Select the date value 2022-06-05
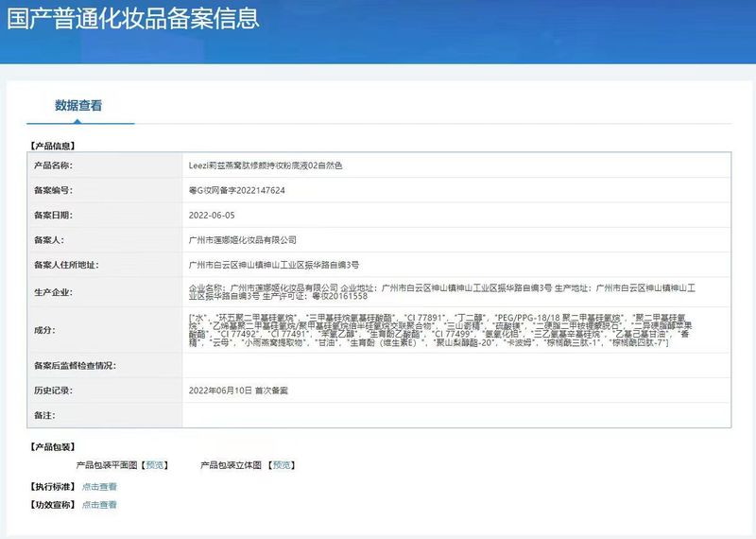This screenshot has width=756, height=539. [212, 216]
